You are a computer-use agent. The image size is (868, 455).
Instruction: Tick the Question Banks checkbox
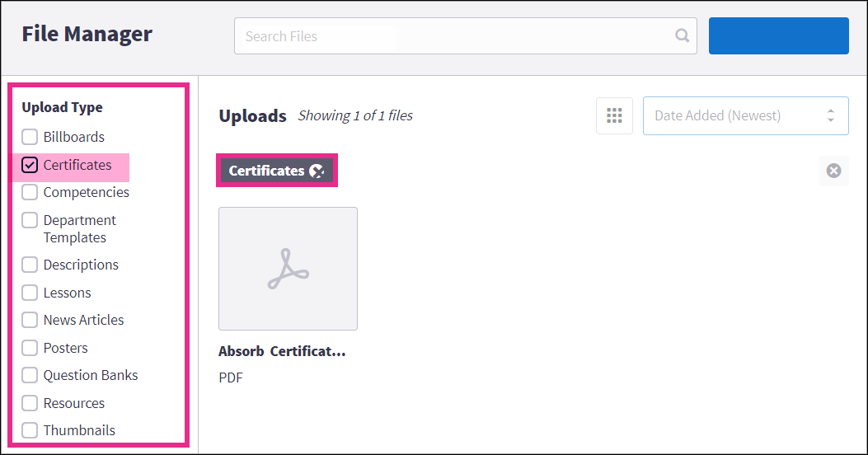(30, 375)
